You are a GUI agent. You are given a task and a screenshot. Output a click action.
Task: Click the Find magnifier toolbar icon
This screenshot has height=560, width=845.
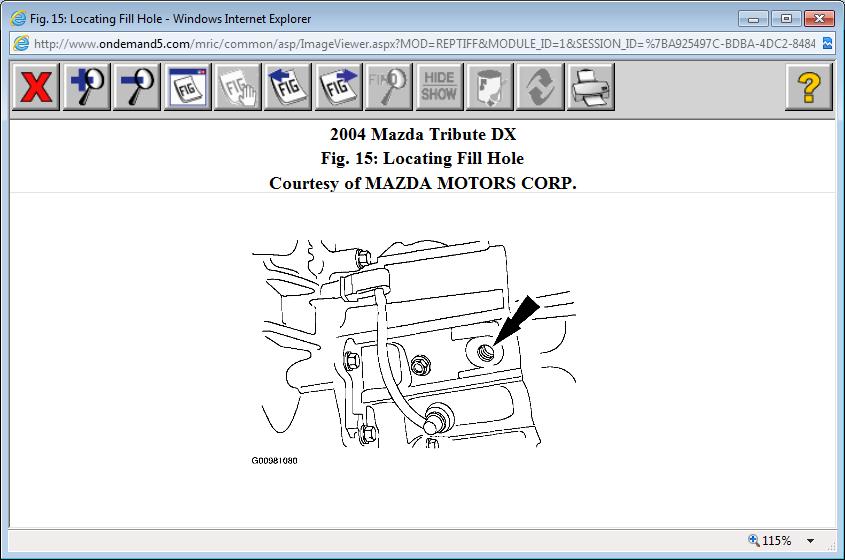pos(389,87)
